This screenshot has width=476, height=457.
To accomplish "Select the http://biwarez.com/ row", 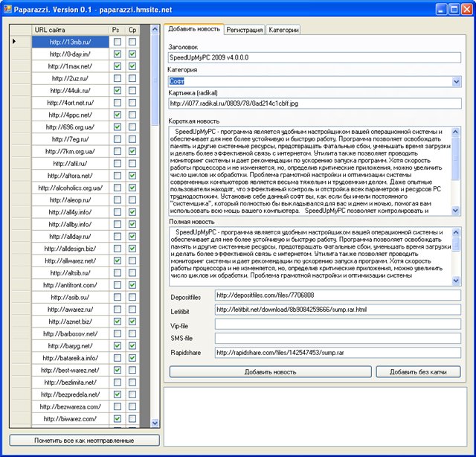I will pos(70,418).
